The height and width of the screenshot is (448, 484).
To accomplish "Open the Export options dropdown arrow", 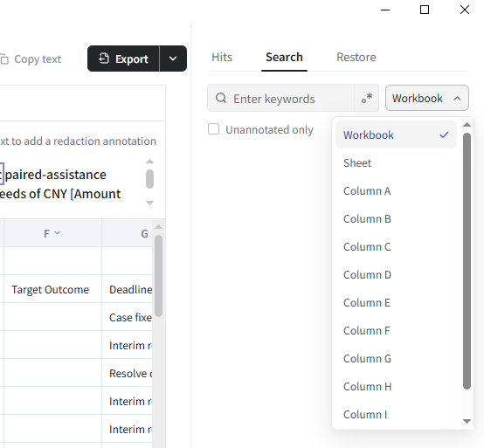I will (173, 59).
